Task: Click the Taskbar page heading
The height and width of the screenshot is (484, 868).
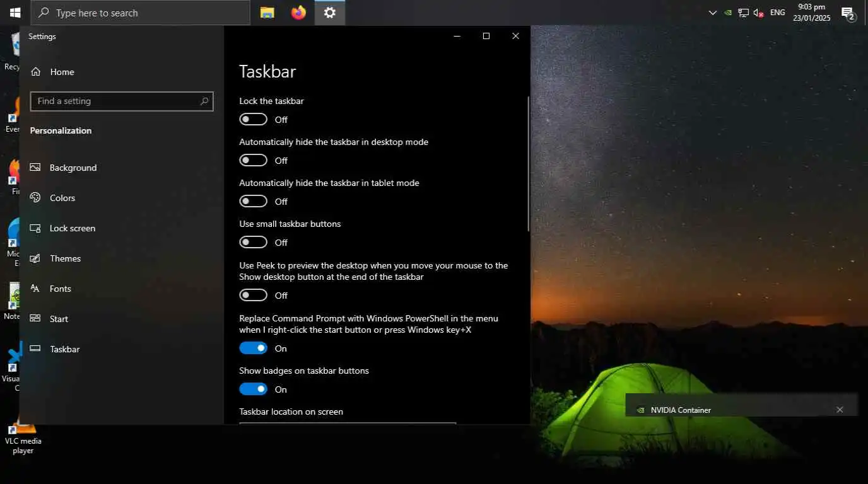Action: (x=267, y=71)
